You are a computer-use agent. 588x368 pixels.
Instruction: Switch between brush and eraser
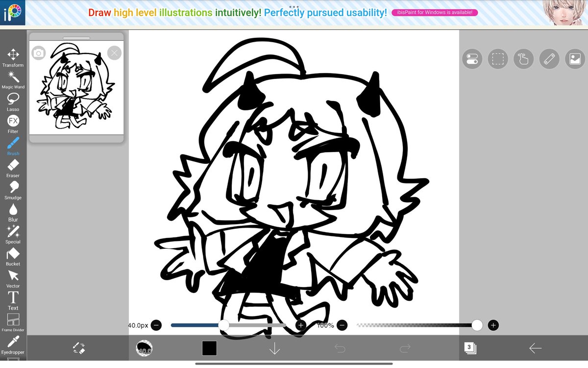(79, 348)
